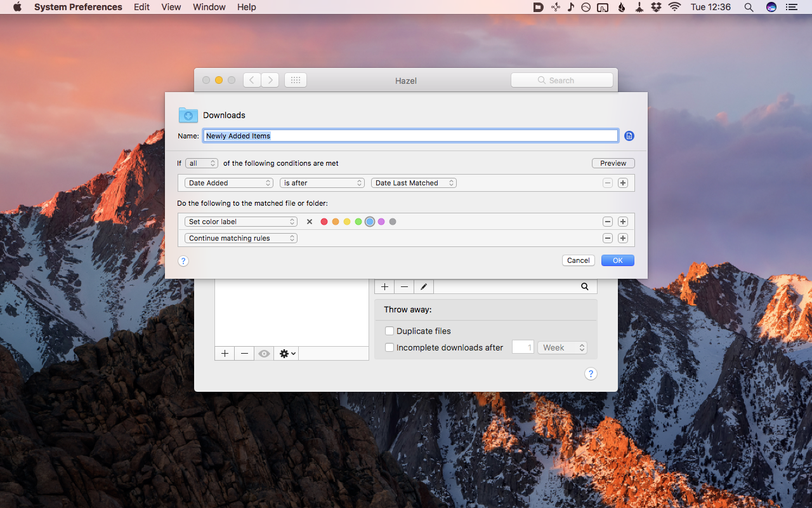
Task: Open Siri from the menu bar
Action: coord(771,7)
